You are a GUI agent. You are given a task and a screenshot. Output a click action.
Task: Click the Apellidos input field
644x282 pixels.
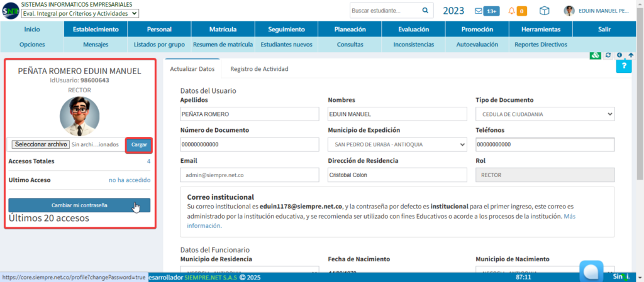point(250,114)
